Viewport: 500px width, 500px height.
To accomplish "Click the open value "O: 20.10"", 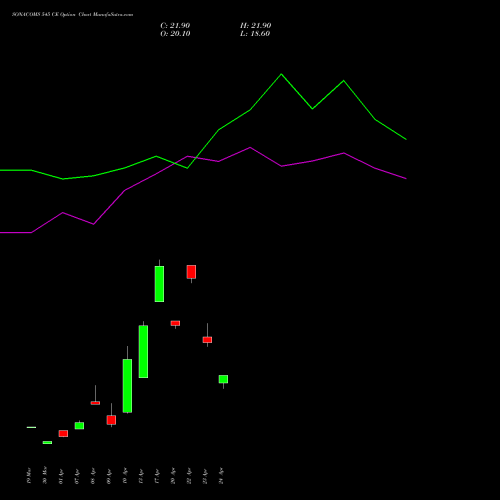I will 175,34.
